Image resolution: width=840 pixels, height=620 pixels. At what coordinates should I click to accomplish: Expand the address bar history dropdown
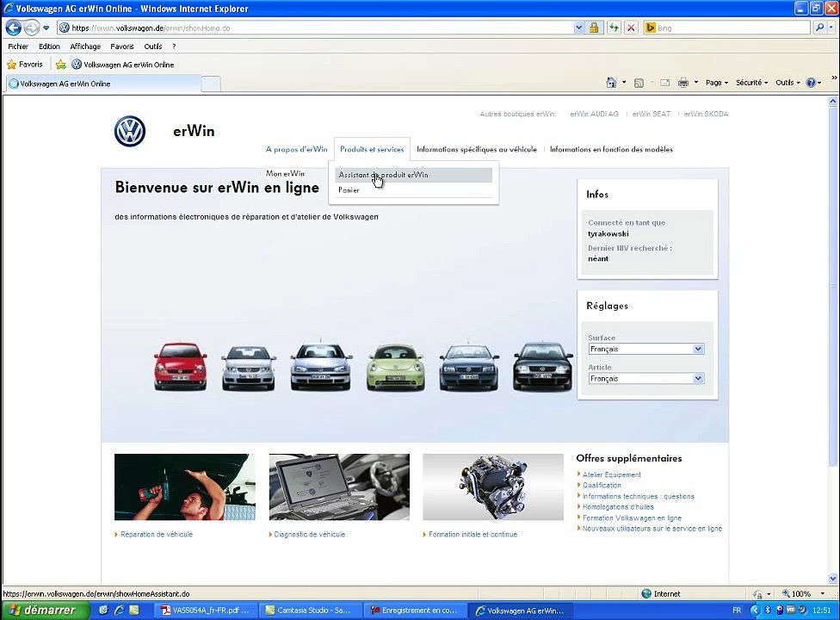click(x=578, y=28)
